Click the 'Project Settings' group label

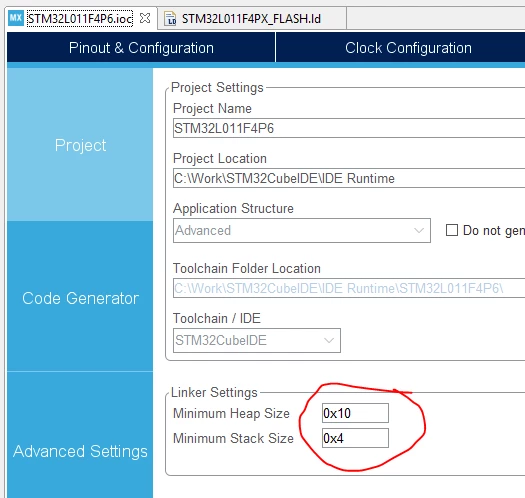click(217, 87)
